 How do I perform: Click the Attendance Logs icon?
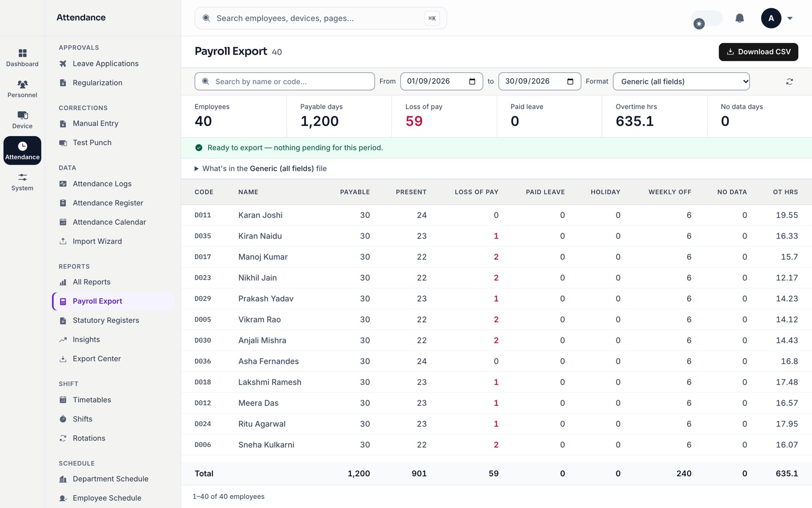(63, 184)
